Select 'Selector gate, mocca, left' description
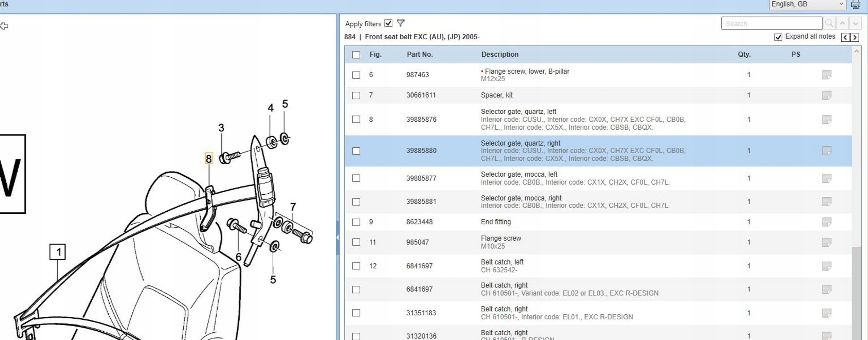868x340 pixels. coord(519,174)
